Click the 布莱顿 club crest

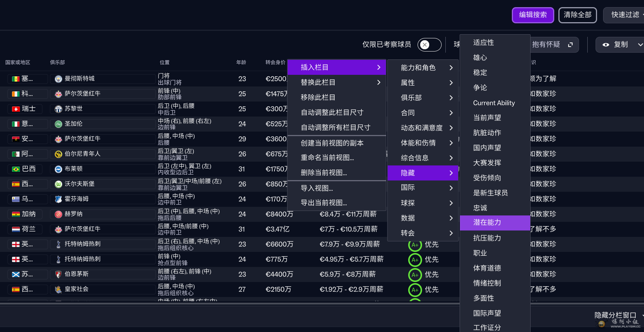pyautogui.click(x=58, y=169)
